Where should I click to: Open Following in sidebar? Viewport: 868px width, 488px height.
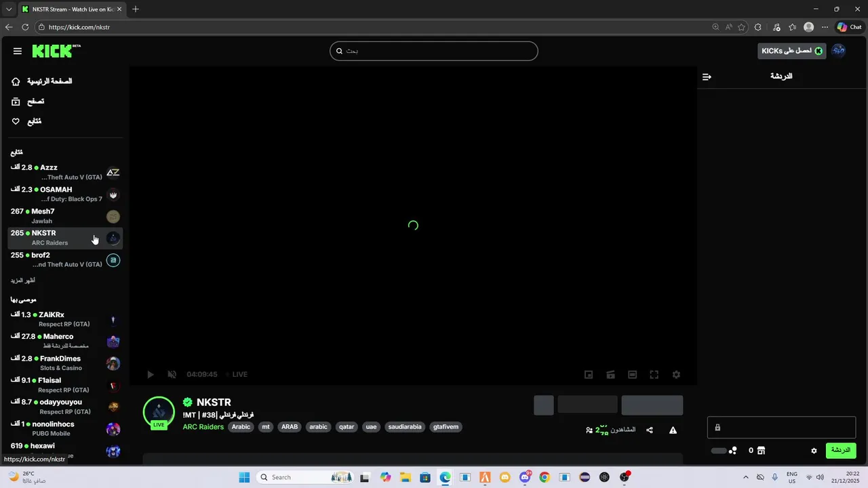pos(27,121)
